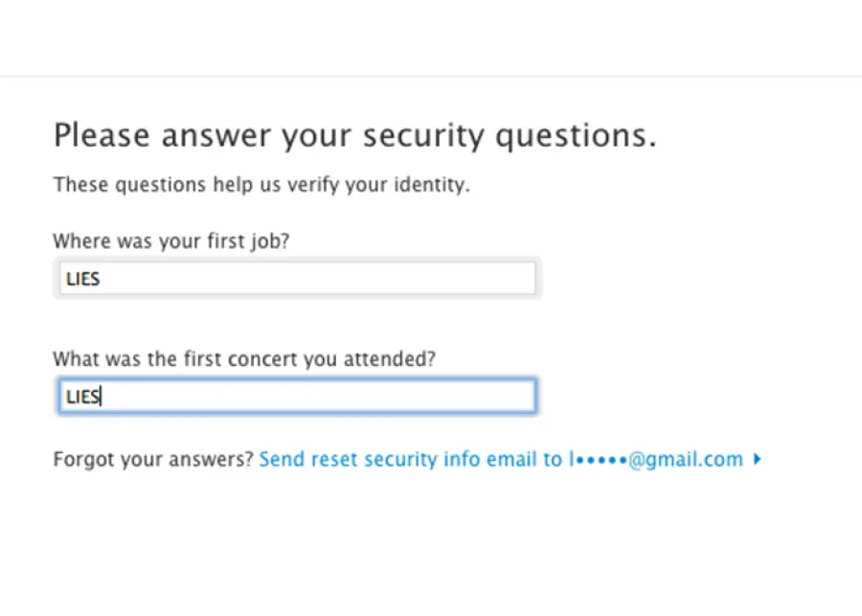The height and width of the screenshot is (616, 862).
Task: Click '@gmail.com' portion of the reset link
Action: (684, 459)
